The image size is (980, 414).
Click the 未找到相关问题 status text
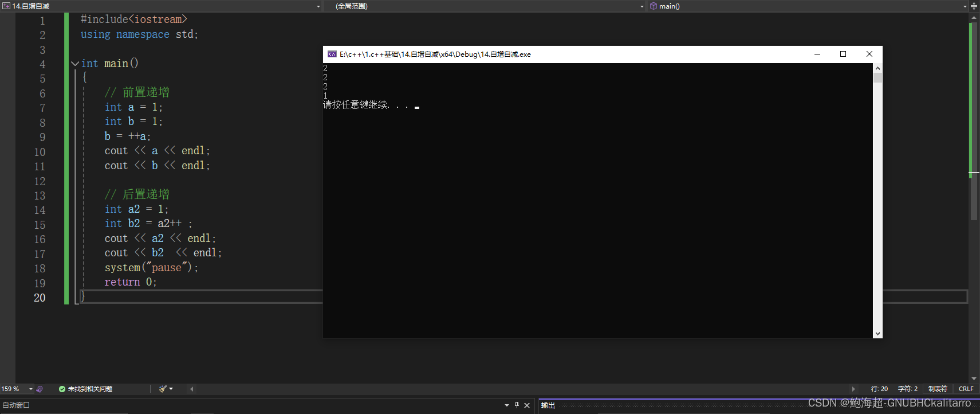(90, 389)
